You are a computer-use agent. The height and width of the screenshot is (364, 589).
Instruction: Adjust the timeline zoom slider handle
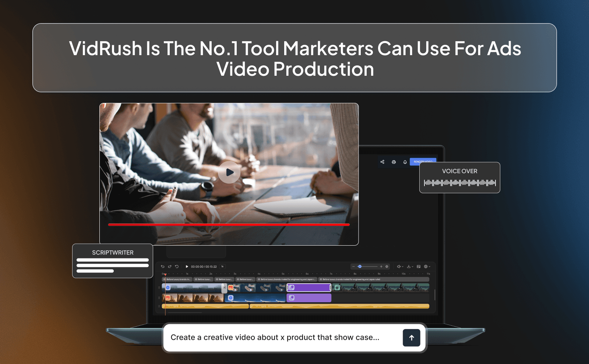[x=360, y=267]
